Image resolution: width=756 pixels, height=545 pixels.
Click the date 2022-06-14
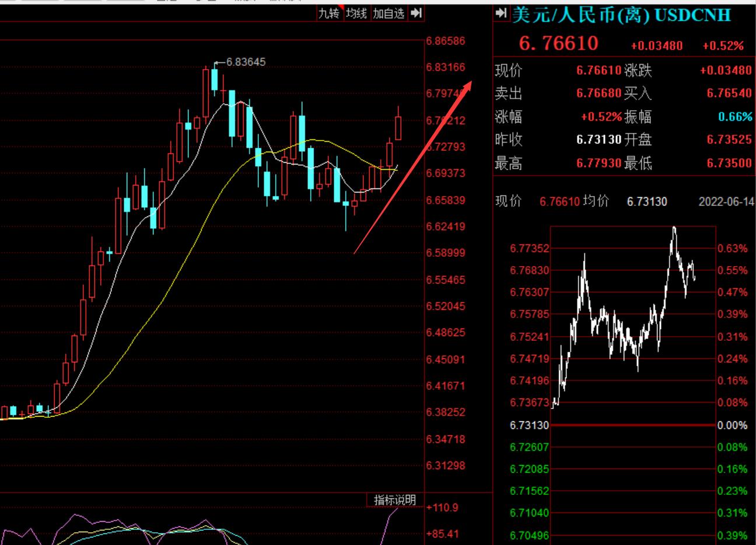726,202
